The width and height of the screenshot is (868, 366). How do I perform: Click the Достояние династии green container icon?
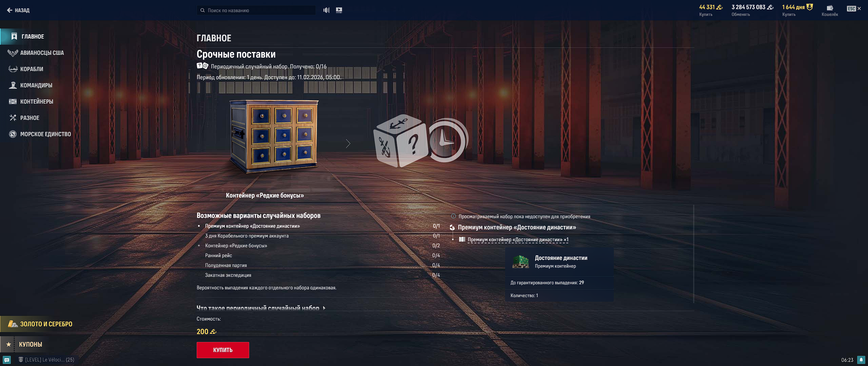click(x=520, y=262)
